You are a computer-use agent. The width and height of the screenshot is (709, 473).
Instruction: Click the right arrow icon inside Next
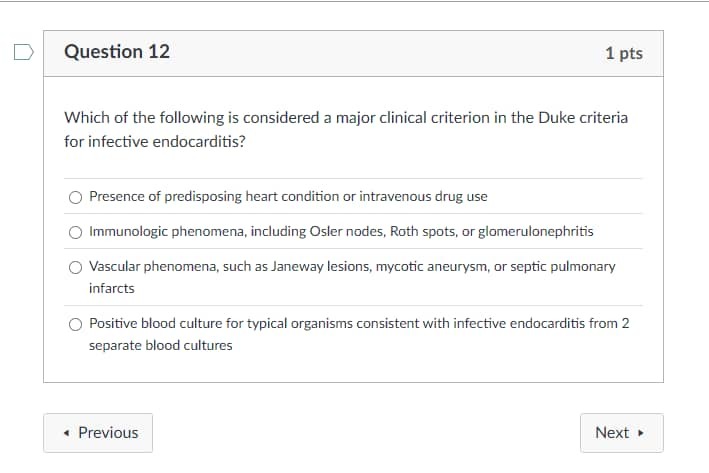640,433
